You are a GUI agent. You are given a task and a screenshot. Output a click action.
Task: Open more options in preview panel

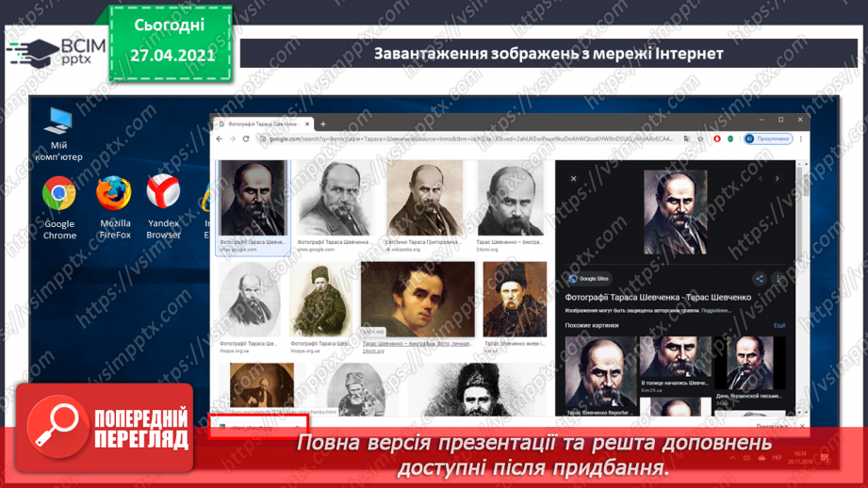[778, 279]
